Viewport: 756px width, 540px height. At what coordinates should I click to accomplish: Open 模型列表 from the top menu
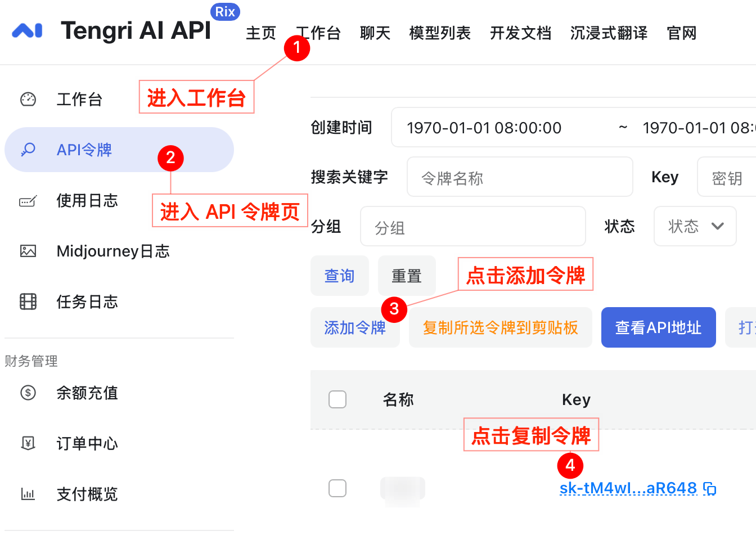(439, 33)
